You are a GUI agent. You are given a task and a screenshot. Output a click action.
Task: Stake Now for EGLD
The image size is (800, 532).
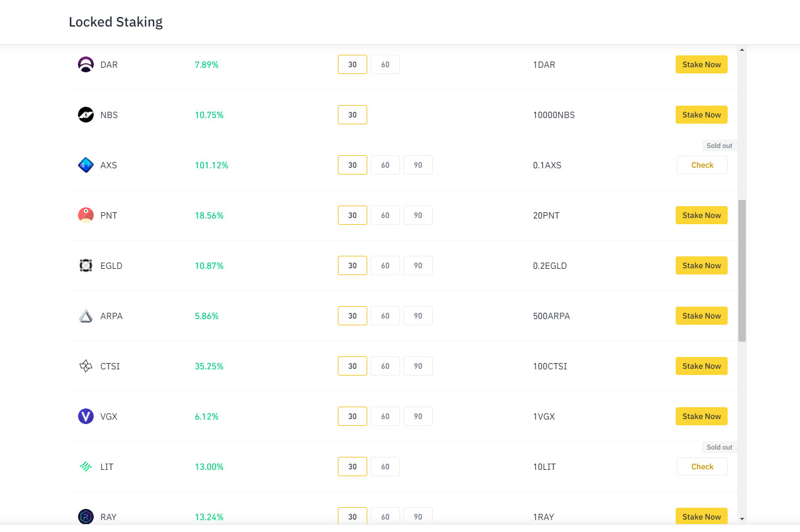tap(702, 265)
